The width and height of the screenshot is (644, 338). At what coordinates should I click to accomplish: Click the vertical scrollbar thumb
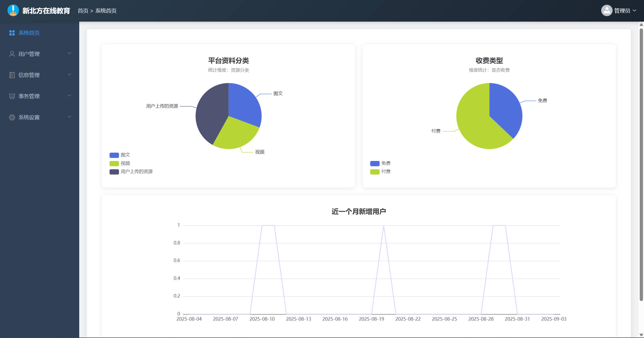641,165
